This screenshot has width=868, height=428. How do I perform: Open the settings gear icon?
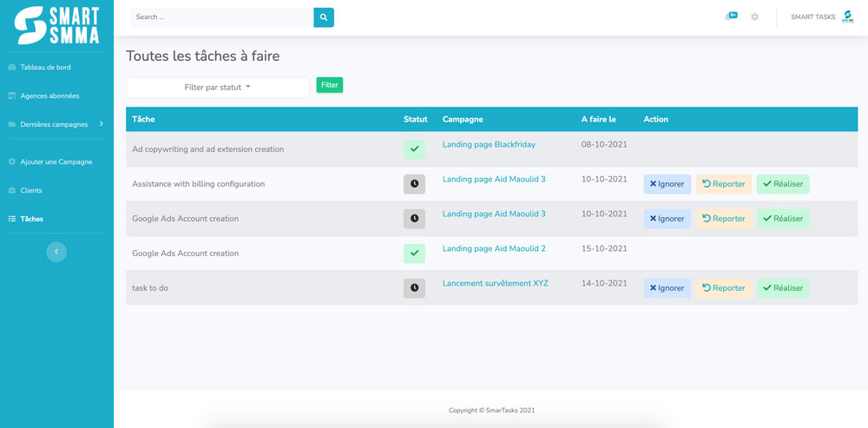click(x=755, y=17)
